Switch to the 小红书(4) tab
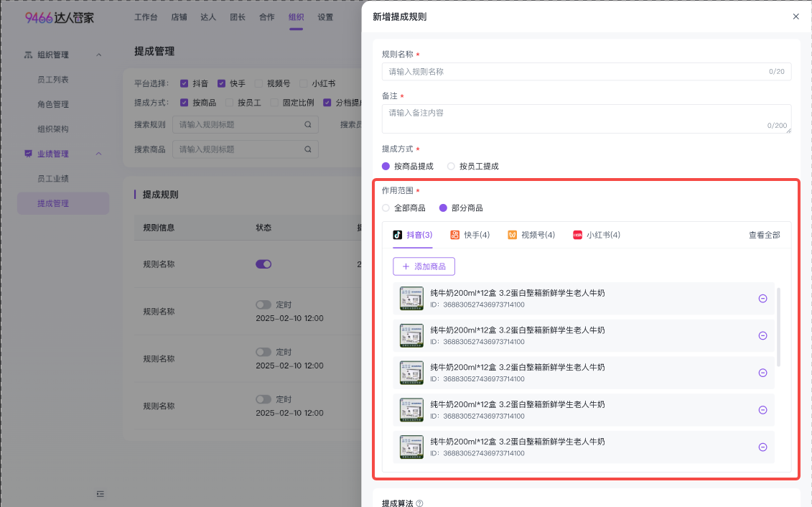Image resolution: width=812 pixels, height=507 pixels. pyautogui.click(x=597, y=235)
